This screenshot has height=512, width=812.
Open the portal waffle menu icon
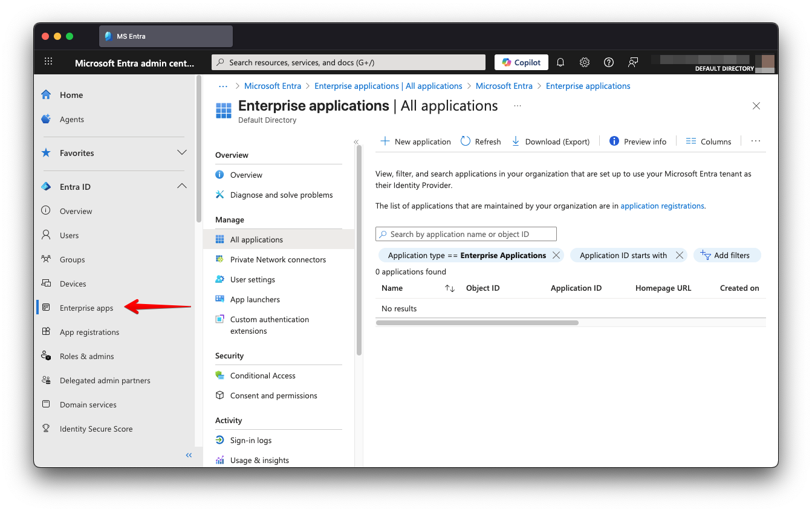(x=48, y=62)
